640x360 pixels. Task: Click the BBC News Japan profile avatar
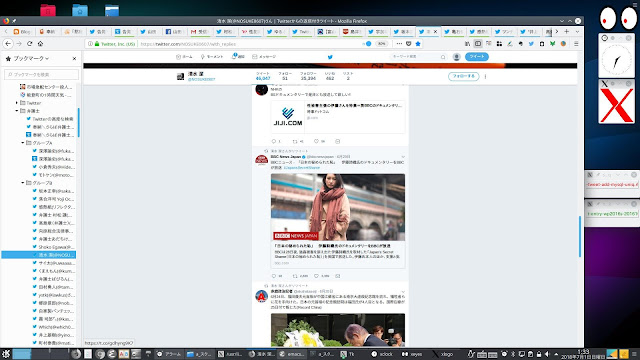pyautogui.click(x=261, y=160)
